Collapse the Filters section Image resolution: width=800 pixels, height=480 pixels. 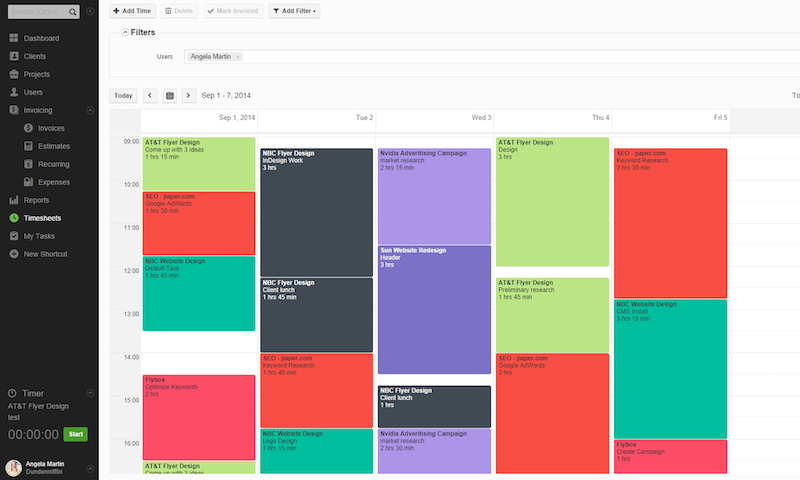[x=125, y=32]
